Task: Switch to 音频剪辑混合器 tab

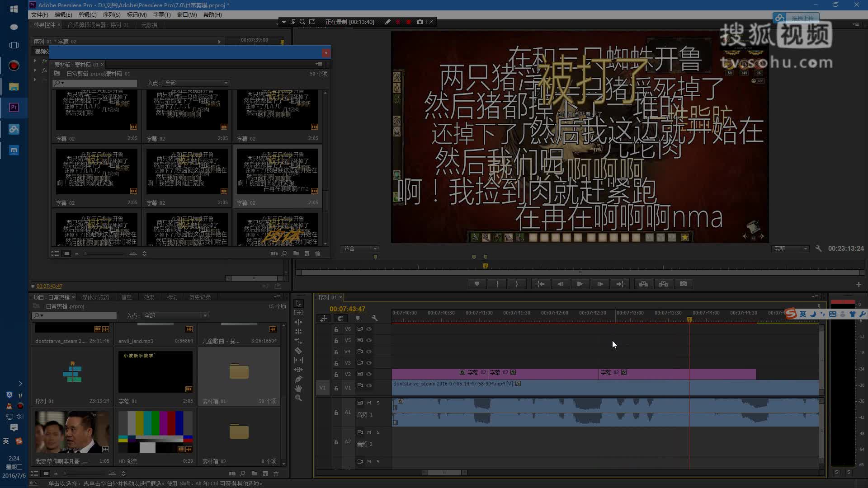Action: pyautogui.click(x=98, y=25)
